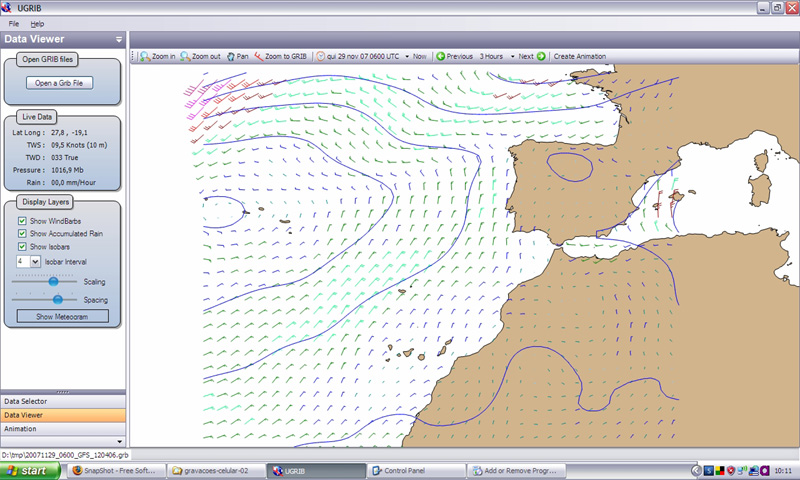
Task: Expand navigation pane overflow arrow
Action: (x=120, y=442)
